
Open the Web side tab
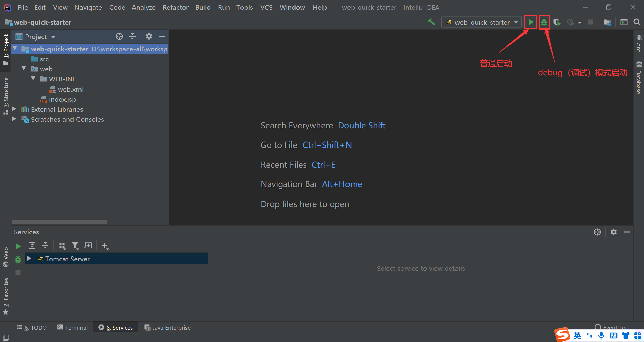coord(6,257)
